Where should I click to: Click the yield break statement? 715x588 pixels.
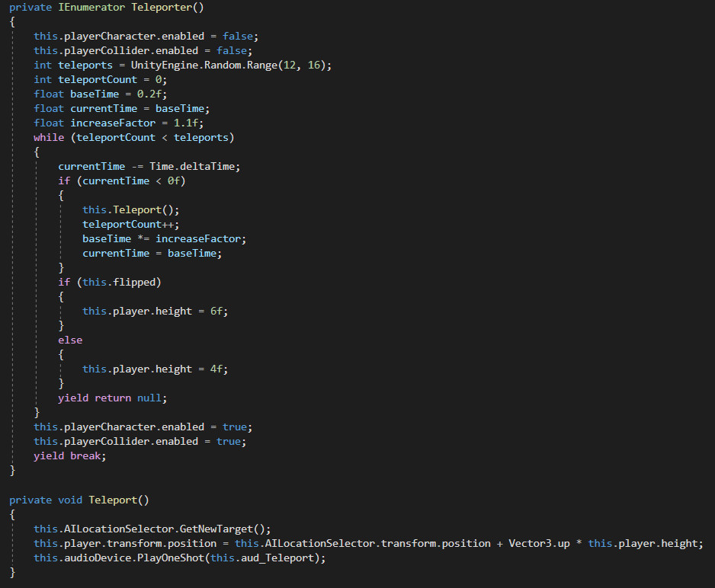coord(70,455)
